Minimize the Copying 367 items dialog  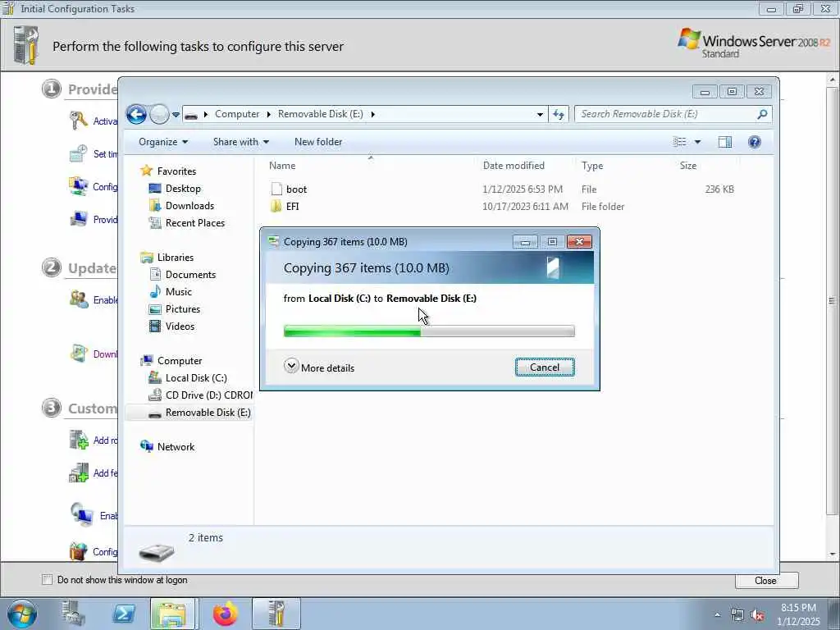click(x=525, y=242)
